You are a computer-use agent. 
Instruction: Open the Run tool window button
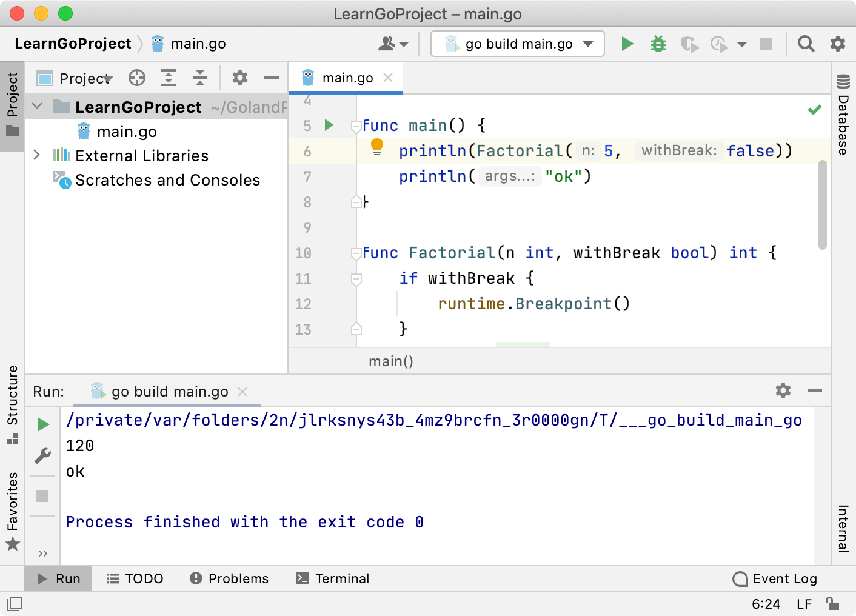pos(58,578)
